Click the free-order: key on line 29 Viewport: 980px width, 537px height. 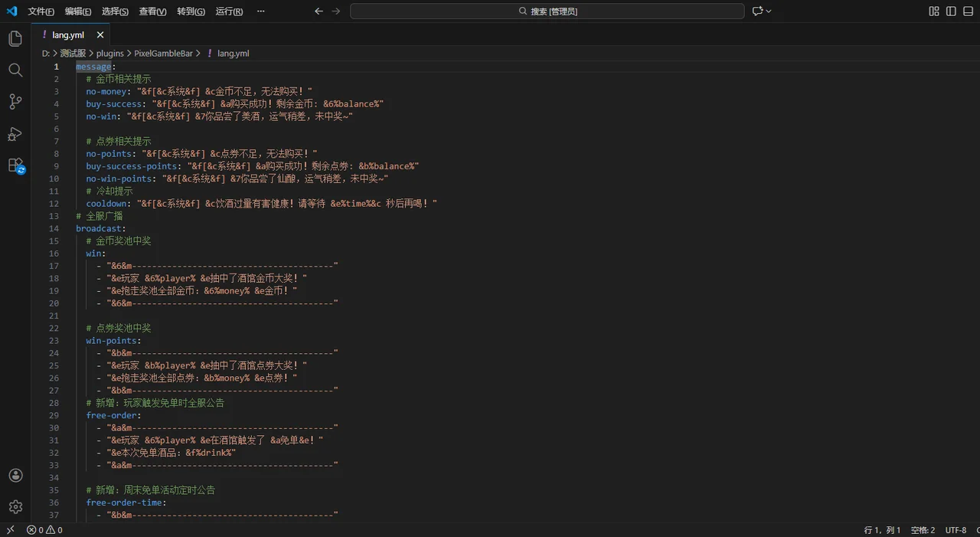point(113,415)
